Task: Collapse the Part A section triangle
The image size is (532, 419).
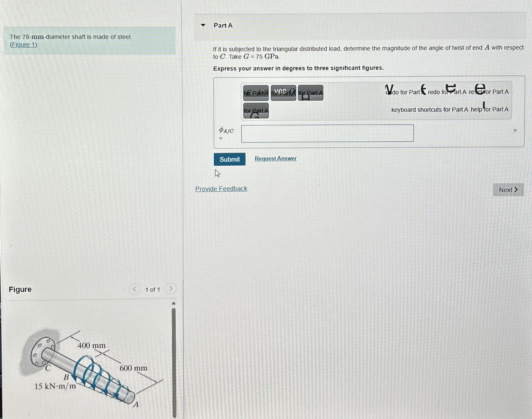Action: 203,25
